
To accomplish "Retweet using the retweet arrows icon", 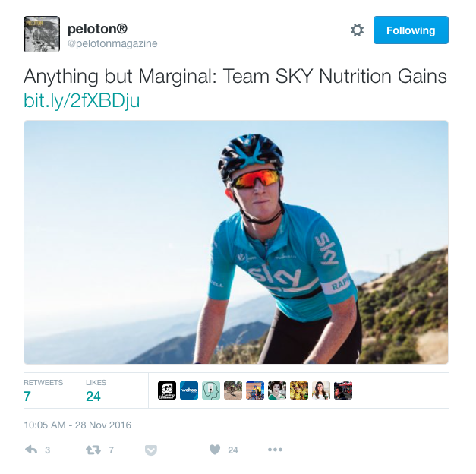I will click(93, 450).
